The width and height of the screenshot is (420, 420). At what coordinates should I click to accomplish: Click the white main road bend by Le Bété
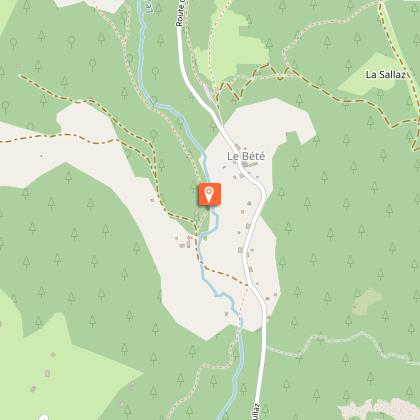(x=261, y=190)
